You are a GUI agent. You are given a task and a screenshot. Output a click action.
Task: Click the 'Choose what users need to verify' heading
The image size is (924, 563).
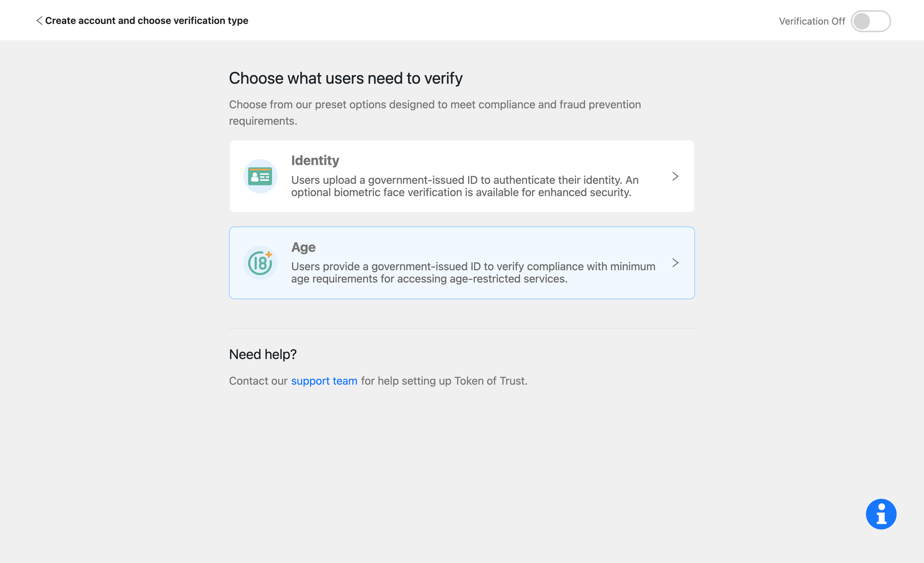pyautogui.click(x=346, y=78)
